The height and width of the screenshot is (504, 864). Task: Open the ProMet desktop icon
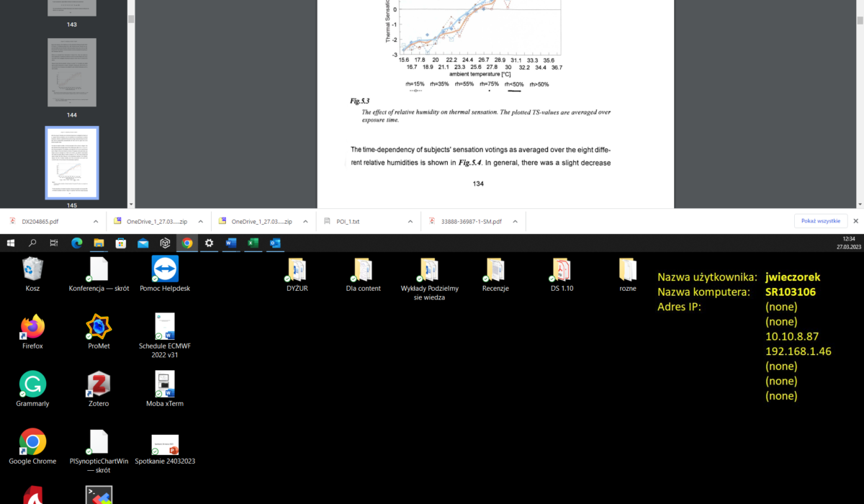(x=99, y=327)
